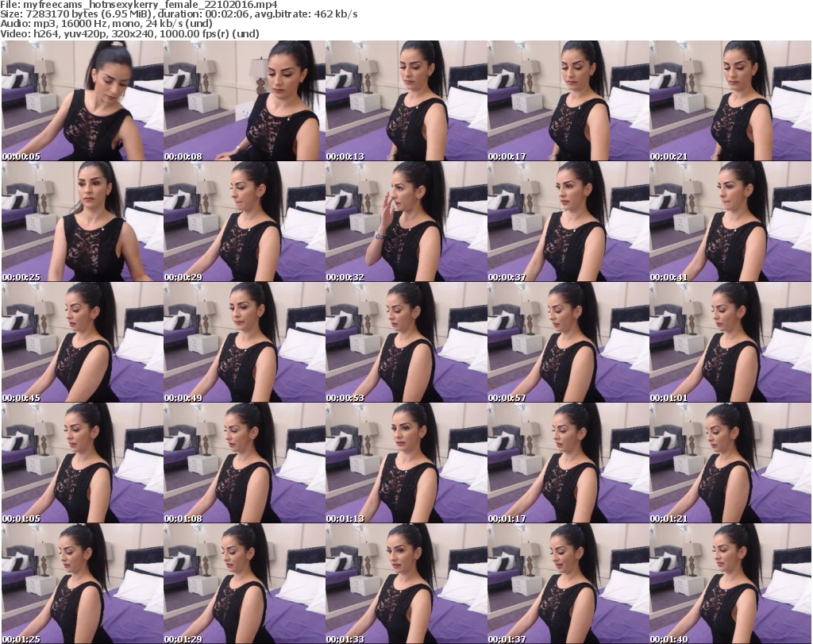Select the thumbnail at timestamp 00:00:13

(406, 101)
